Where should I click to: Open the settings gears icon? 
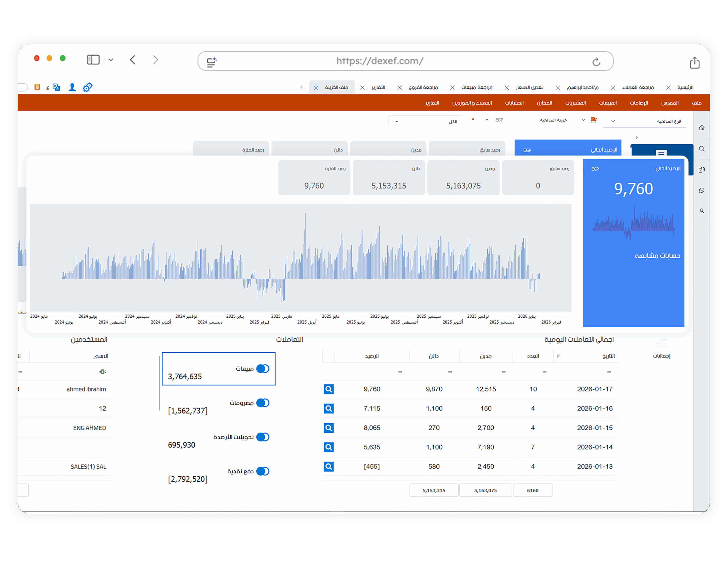pos(88,87)
